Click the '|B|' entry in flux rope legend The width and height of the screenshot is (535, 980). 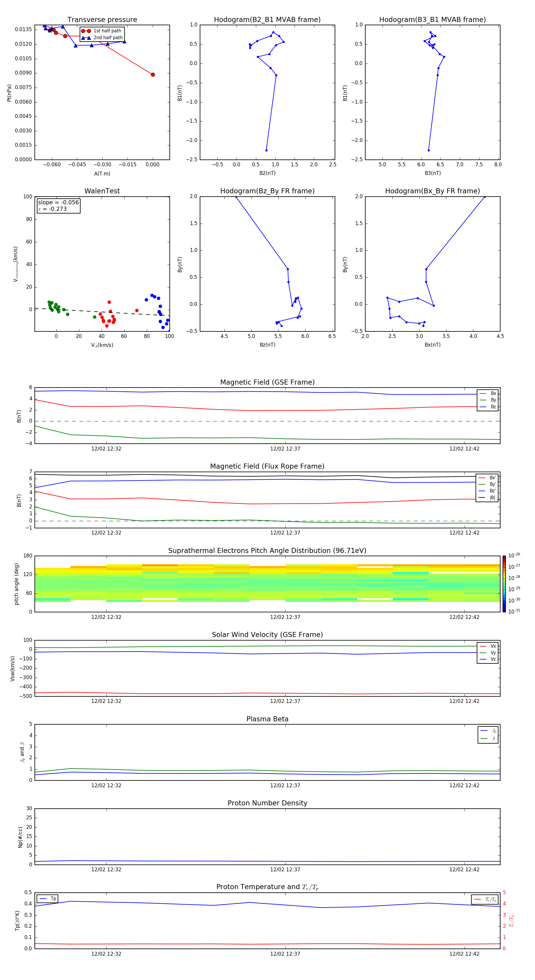coord(487,498)
